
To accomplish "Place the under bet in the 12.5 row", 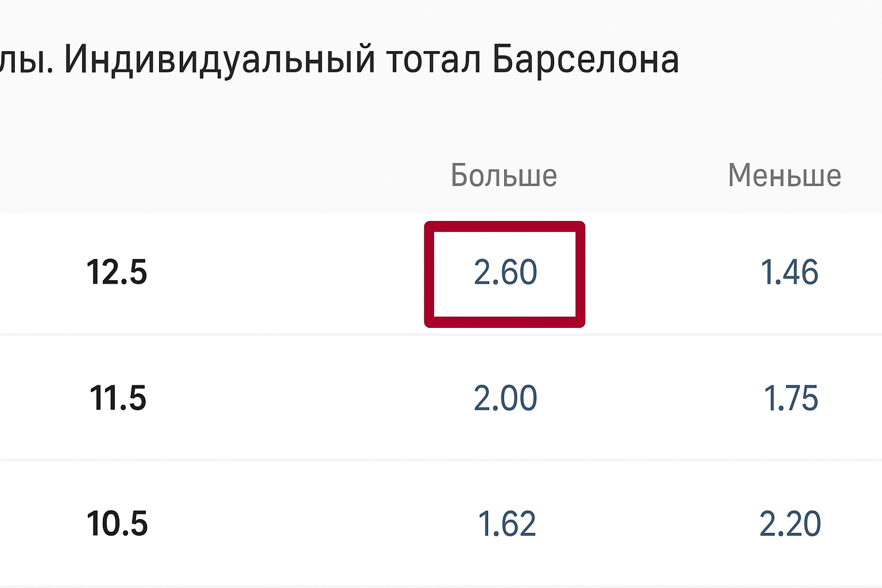I will pyautogui.click(x=789, y=273).
